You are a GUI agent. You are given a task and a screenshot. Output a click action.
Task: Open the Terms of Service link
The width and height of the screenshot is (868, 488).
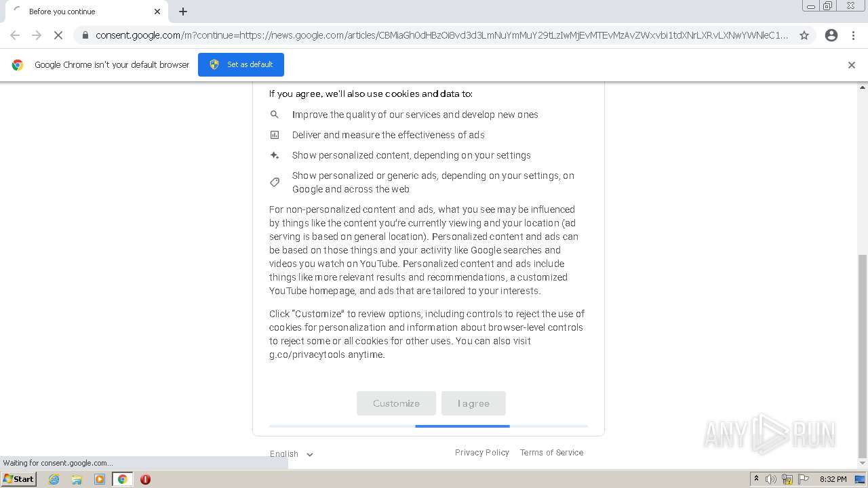tap(551, 453)
